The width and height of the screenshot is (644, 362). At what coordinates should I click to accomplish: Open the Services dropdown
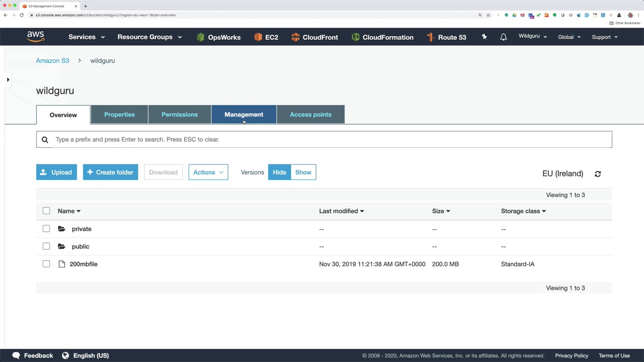pyautogui.click(x=87, y=37)
